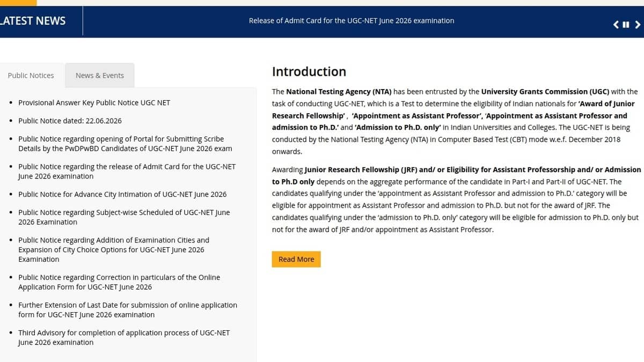Screen dimensions: 644x362
Task: Click the Introduction heading
Action: tap(309, 71)
